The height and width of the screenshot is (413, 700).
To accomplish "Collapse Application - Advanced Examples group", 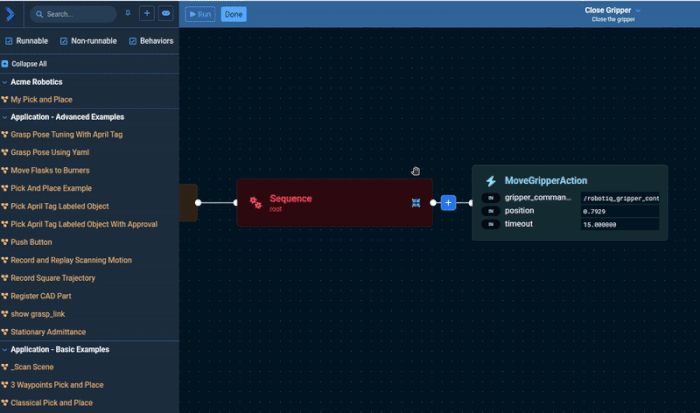I will [5, 117].
